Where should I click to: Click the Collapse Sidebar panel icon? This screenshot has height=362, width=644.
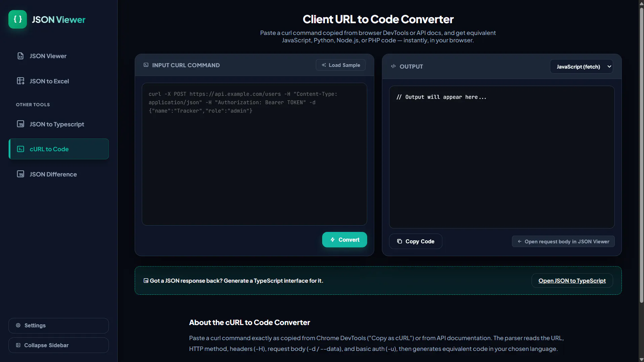point(18,345)
